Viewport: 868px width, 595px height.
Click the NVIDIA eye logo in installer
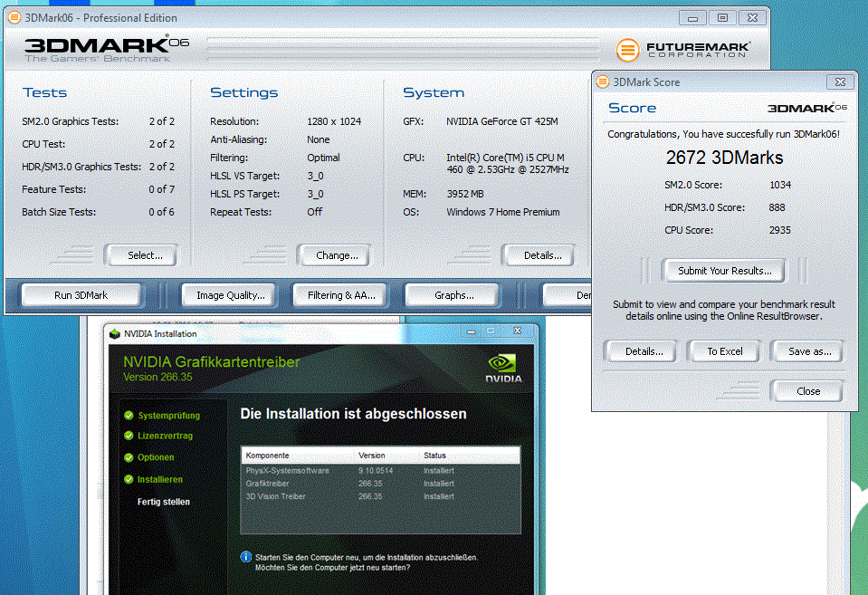coord(502,363)
